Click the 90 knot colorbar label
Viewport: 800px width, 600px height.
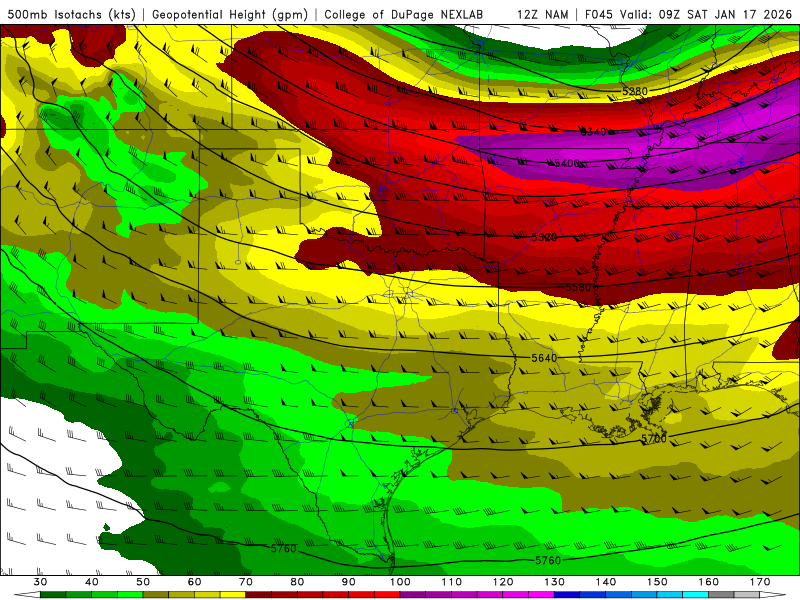(x=349, y=582)
